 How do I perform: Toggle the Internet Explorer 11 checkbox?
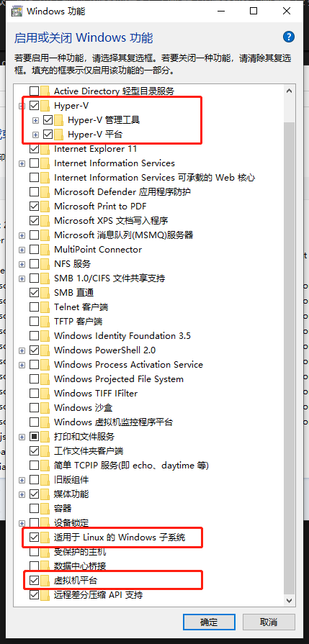(35, 149)
